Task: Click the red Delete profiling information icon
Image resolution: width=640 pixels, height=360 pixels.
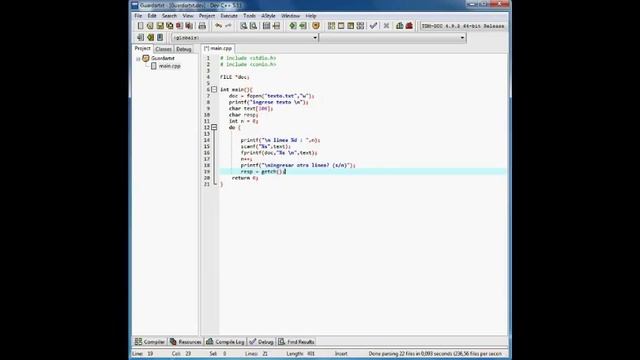Action: pyautogui.click(x=409, y=26)
